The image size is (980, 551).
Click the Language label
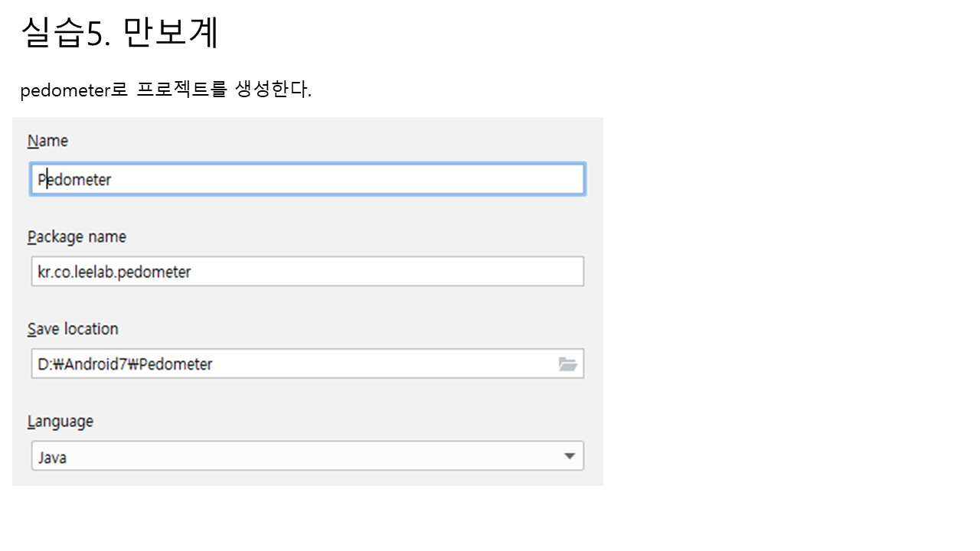[60, 422]
